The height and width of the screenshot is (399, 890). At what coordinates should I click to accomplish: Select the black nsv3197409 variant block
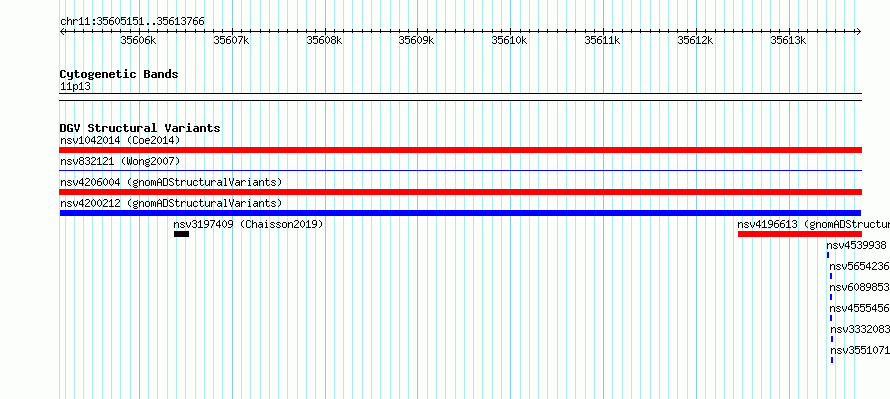pyautogui.click(x=182, y=234)
